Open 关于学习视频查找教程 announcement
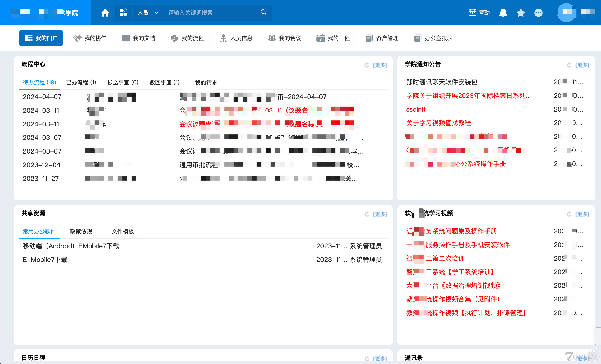Image resolution: width=601 pixels, height=364 pixels. 438,123
